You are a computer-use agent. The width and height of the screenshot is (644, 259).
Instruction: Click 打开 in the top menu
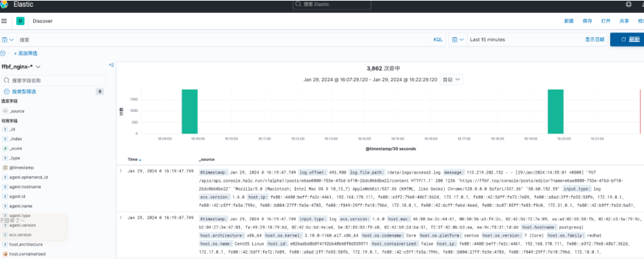606,21
